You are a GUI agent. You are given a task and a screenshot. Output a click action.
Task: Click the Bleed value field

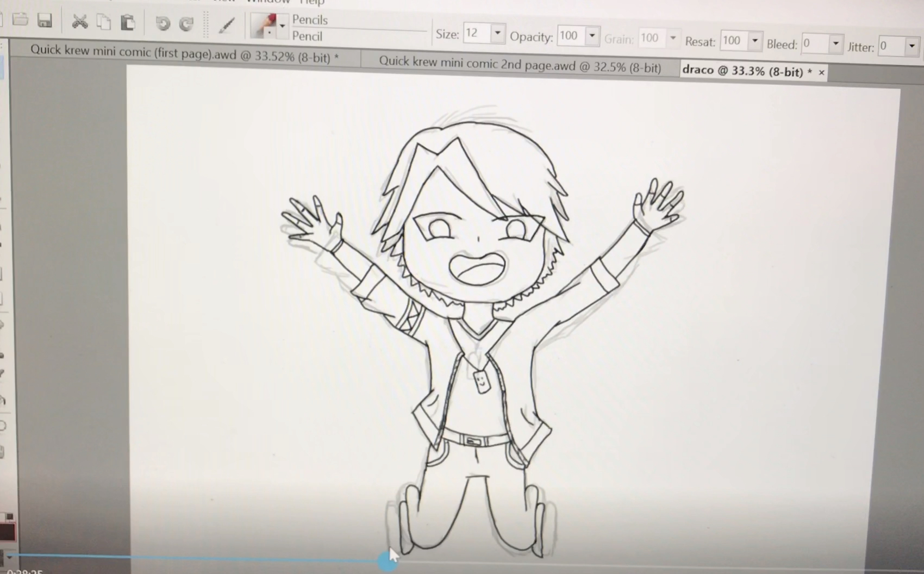(815, 43)
